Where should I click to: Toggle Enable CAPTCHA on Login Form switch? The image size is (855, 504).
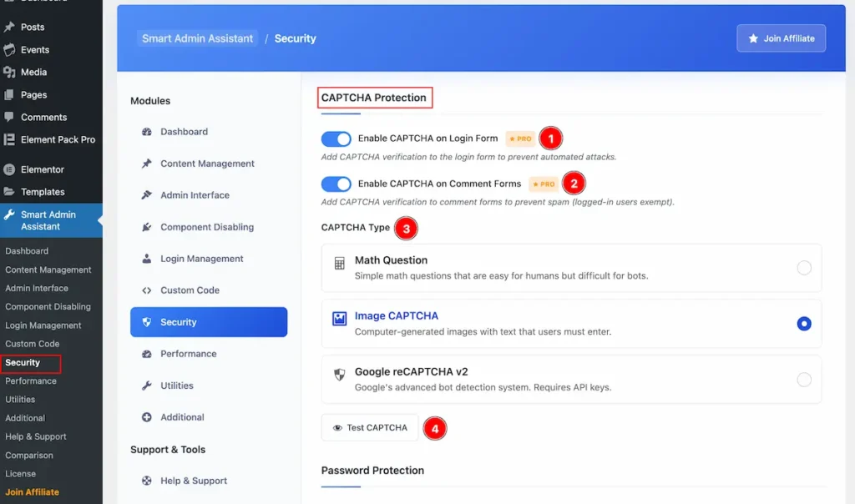(x=336, y=139)
